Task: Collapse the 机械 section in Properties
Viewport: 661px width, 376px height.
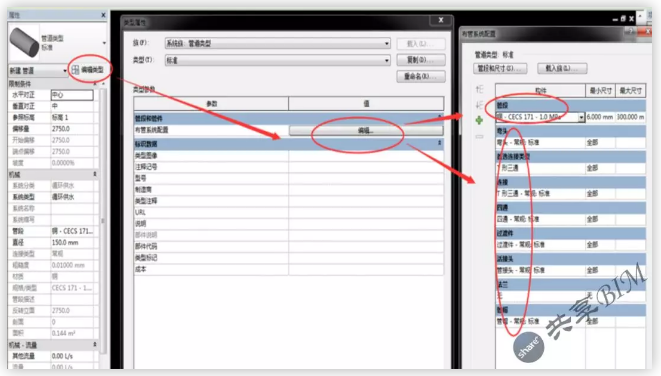Action: [x=95, y=174]
